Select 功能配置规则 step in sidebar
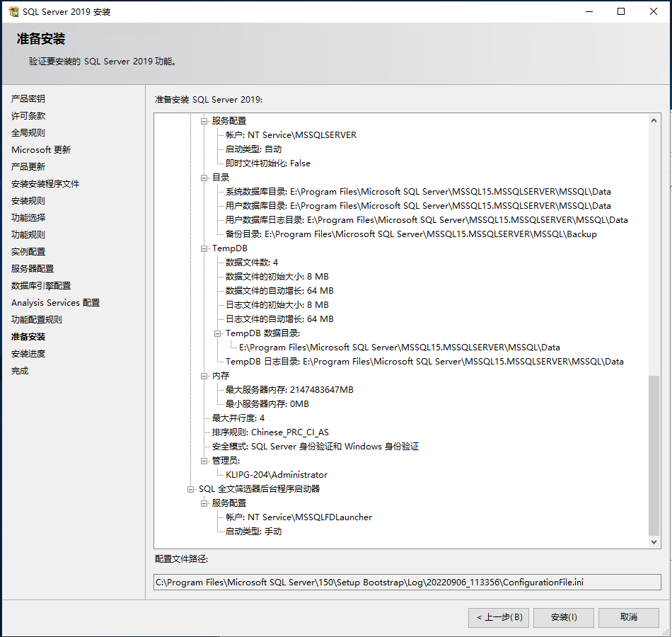 tap(37, 320)
